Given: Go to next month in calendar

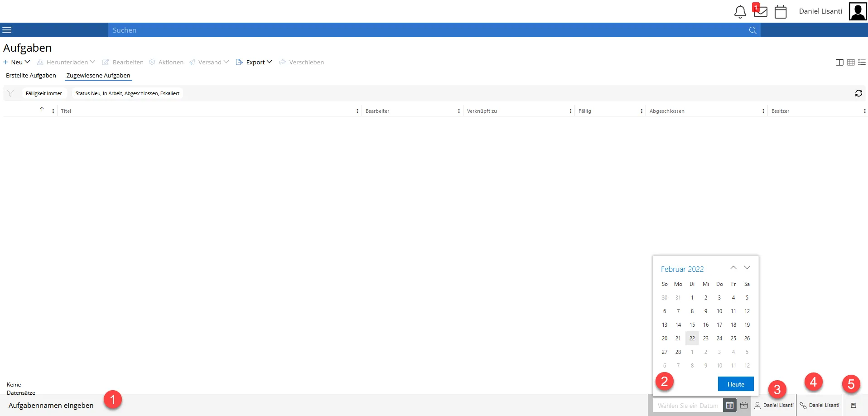Looking at the screenshot, I should 747,268.
